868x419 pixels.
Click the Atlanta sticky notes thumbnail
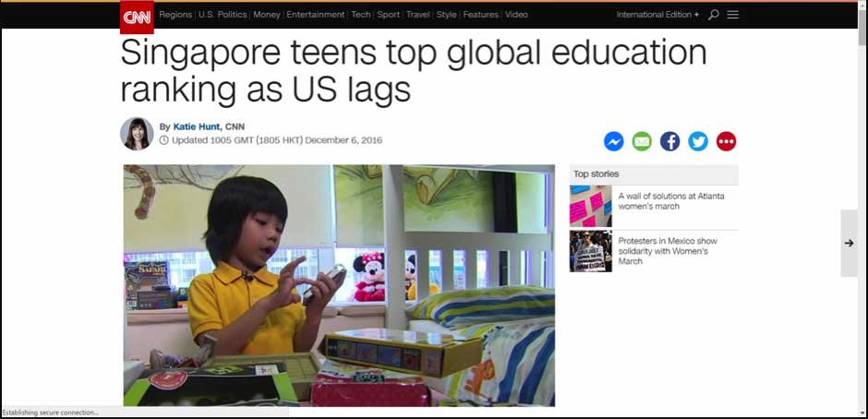click(x=591, y=207)
